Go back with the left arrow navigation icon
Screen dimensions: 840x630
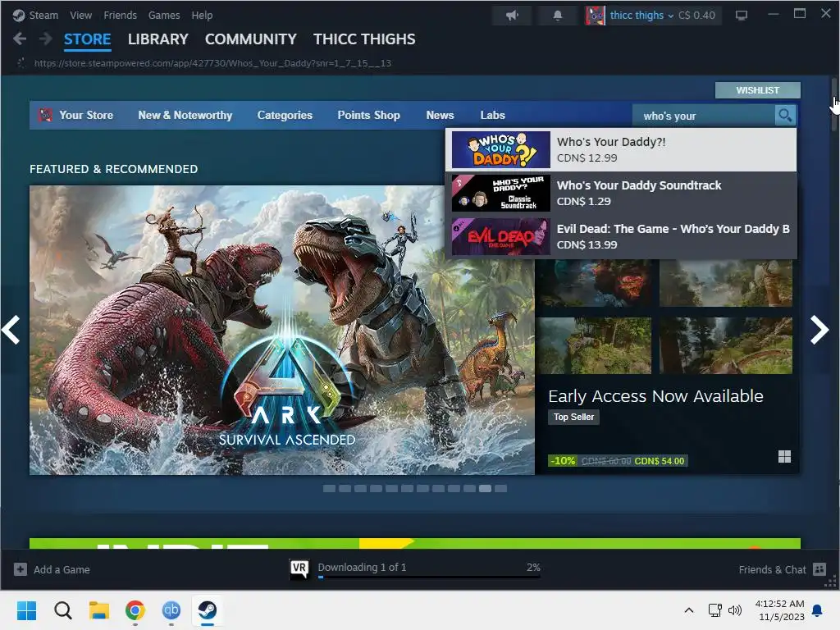click(x=20, y=39)
